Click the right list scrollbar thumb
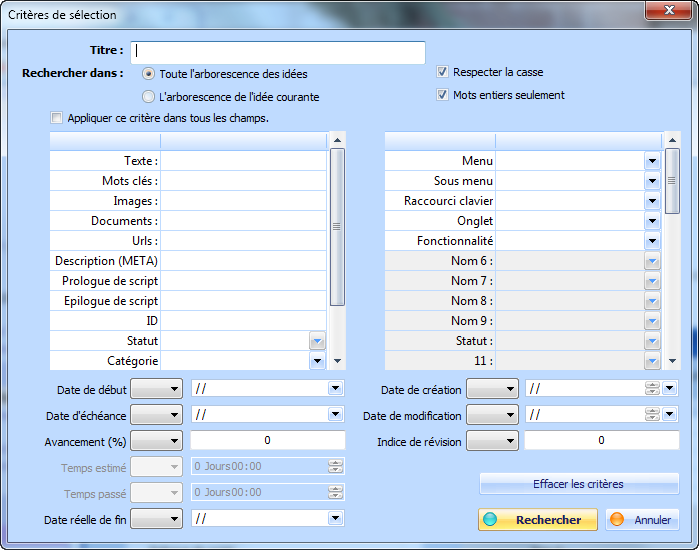699x550 pixels. click(672, 181)
